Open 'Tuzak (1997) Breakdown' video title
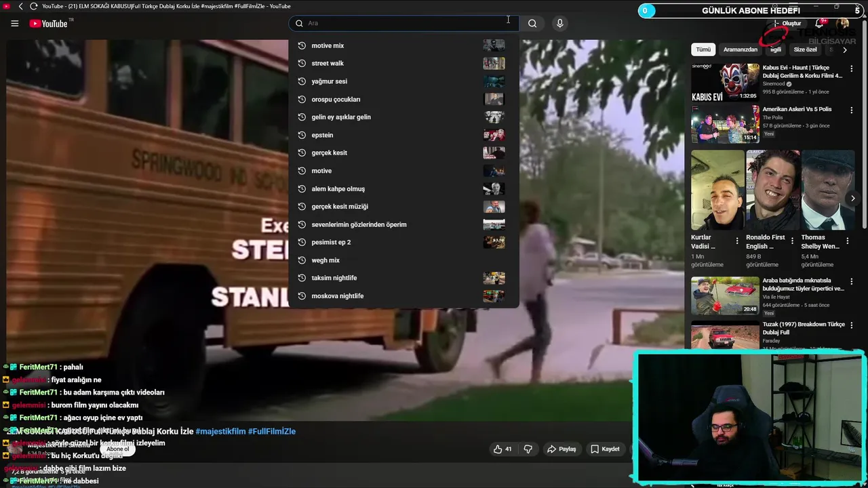Image resolution: width=868 pixels, height=488 pixels. tap(804, 328)
